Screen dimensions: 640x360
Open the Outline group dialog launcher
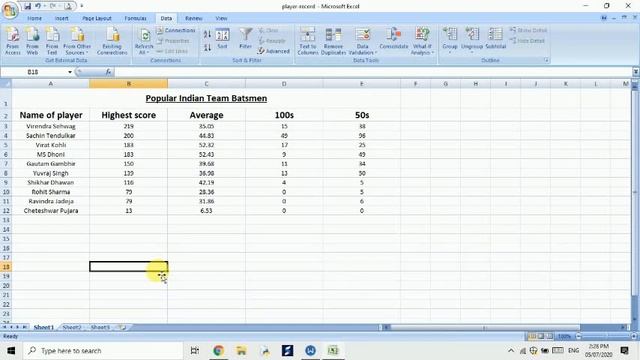[547, 60]
